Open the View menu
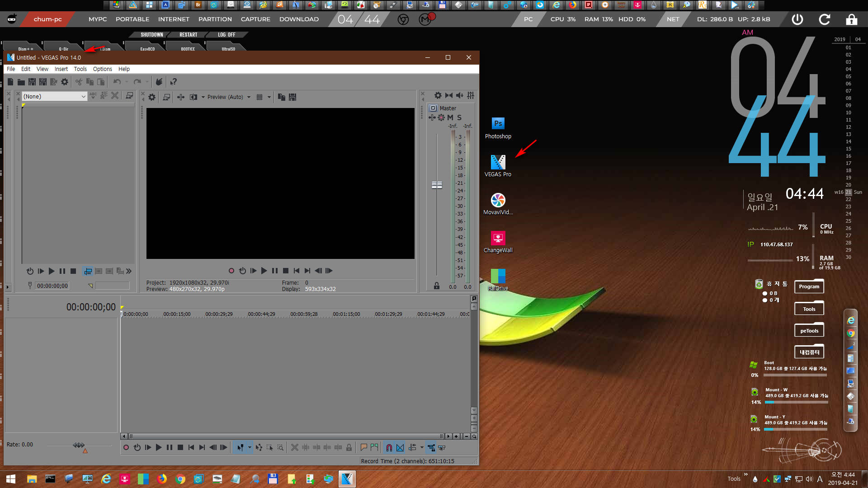Image resolution: width=868 pixels, height=488 pixels. point(42,69)
